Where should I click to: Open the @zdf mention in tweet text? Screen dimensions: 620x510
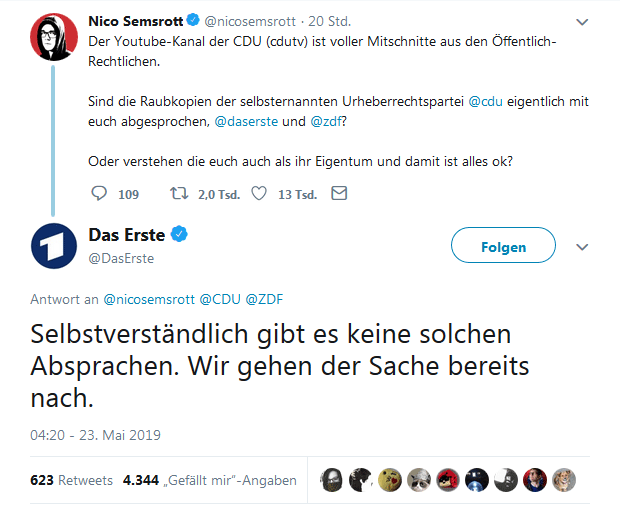pyautogui.click(x=326, y=122)
